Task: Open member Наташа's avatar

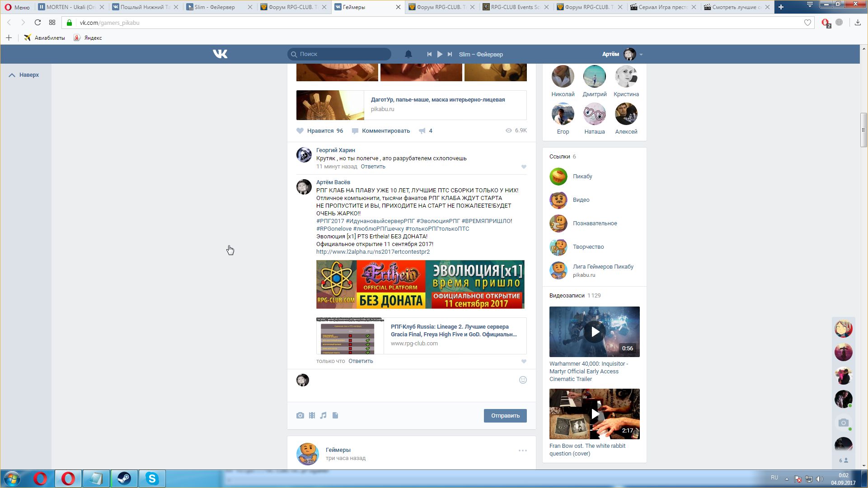Action: pyautogui.click(x=595, y=114)
